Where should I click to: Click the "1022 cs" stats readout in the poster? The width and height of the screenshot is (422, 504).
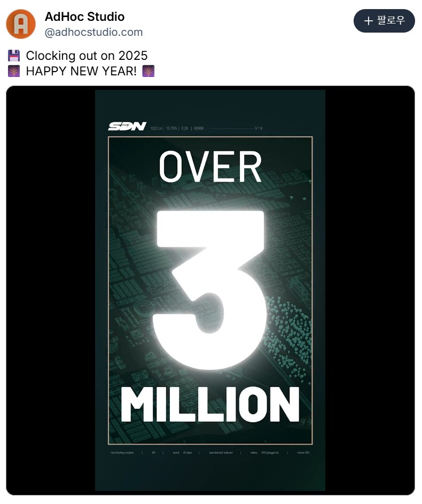click(157, 128)
